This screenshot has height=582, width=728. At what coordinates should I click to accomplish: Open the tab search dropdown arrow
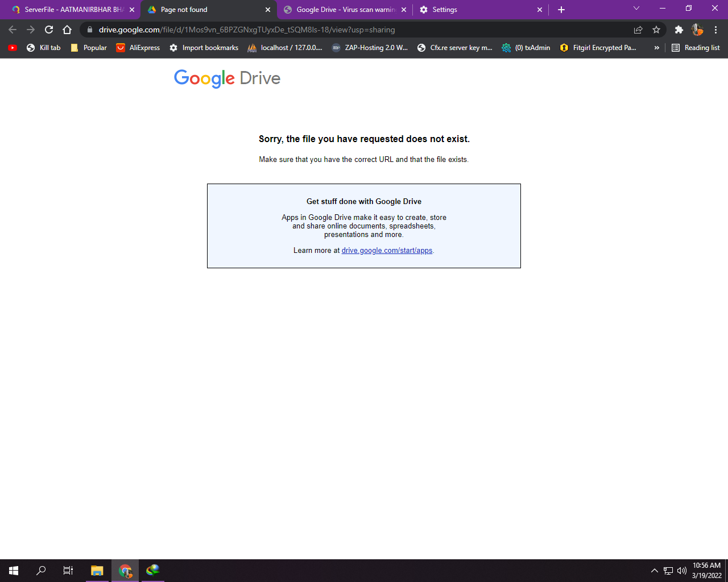[x=636, y=9]
